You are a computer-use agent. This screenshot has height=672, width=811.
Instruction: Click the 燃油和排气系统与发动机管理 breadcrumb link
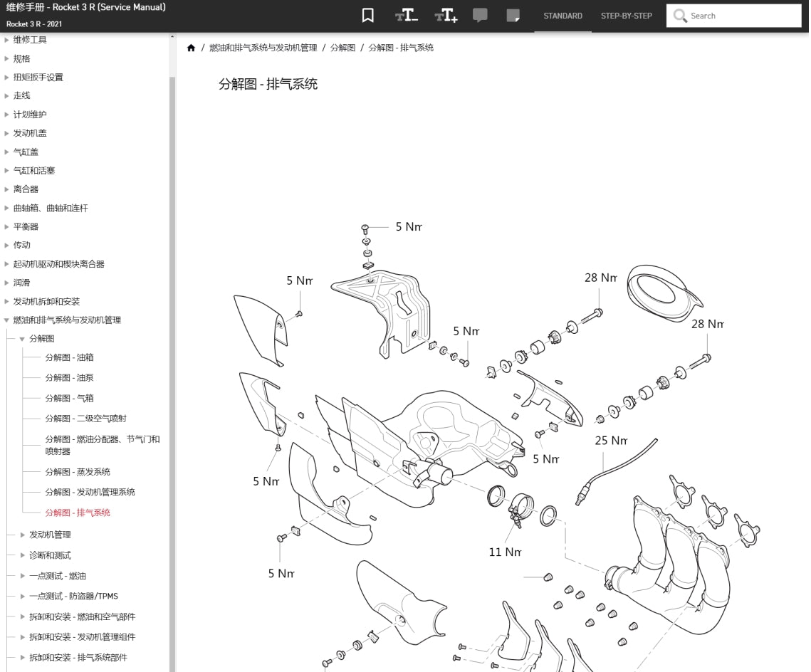[263, 48]
